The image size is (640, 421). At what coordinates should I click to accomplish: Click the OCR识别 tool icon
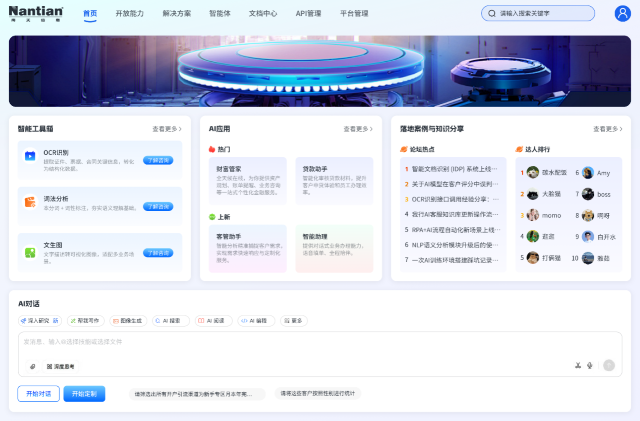[30, 156]
